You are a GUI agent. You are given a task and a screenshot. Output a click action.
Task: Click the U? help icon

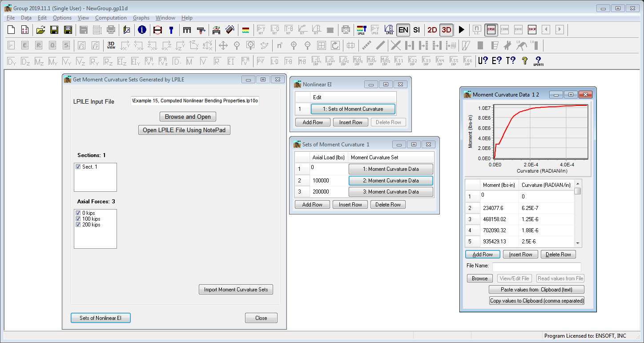pyautogui.click(x=483, y=61)
